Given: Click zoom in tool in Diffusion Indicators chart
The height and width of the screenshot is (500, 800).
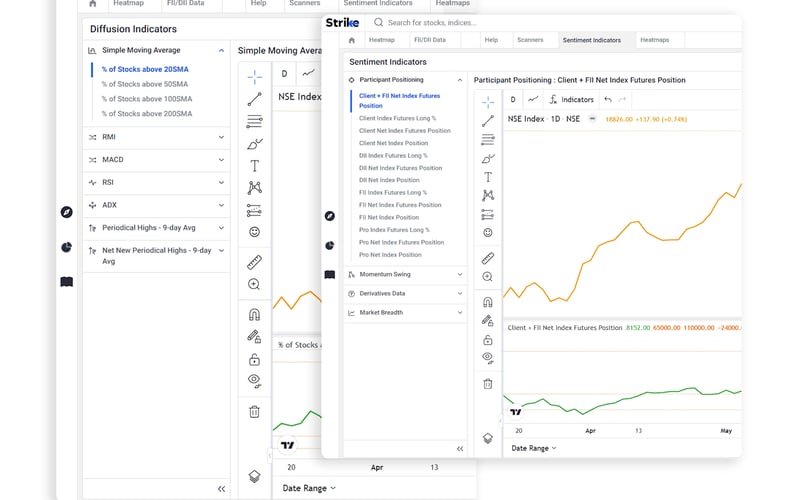Looking at the screenshot, I should [x=255, y=284].
